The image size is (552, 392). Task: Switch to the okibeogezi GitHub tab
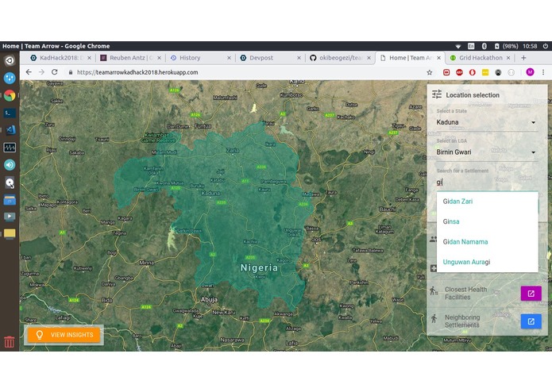(x=339, y=58)
